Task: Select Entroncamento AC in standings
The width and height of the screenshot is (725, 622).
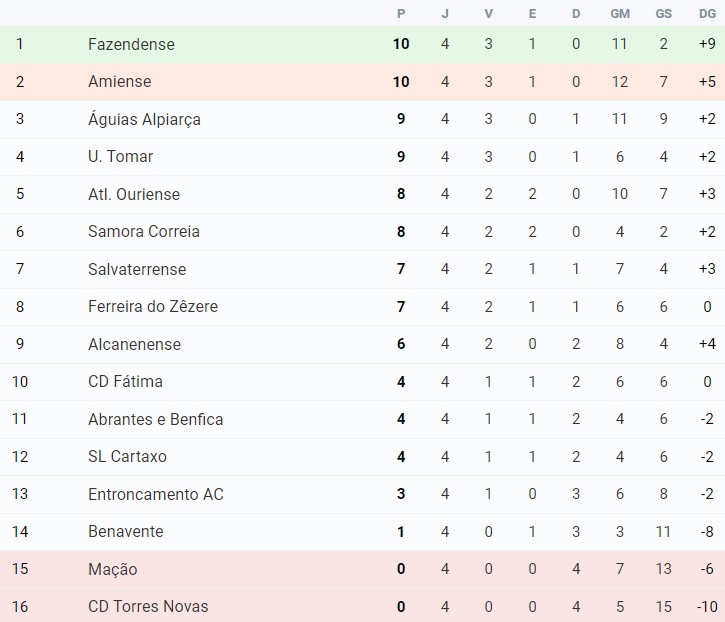Action: click(155, 494)
